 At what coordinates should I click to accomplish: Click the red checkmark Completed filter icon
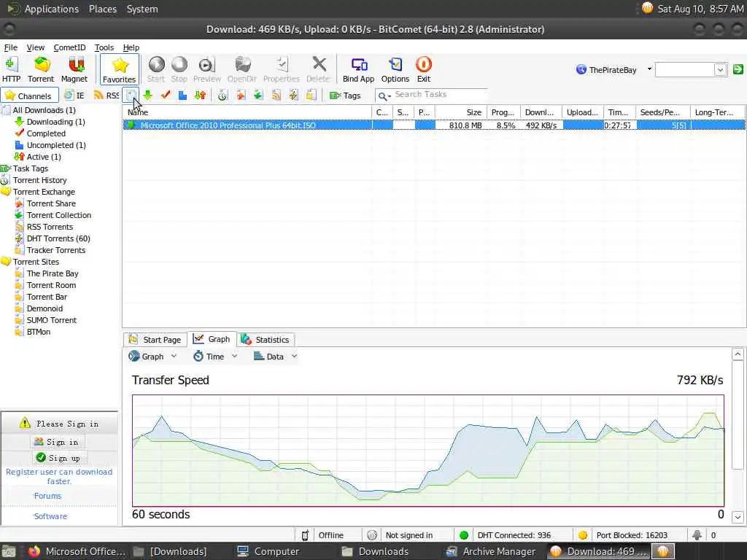coord(166,96)
